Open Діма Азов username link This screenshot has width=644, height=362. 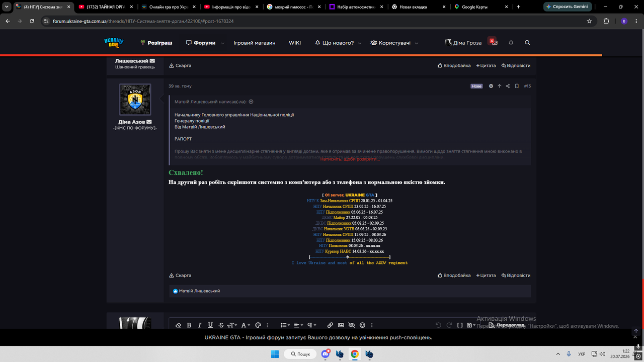click(x=132, y=122)
